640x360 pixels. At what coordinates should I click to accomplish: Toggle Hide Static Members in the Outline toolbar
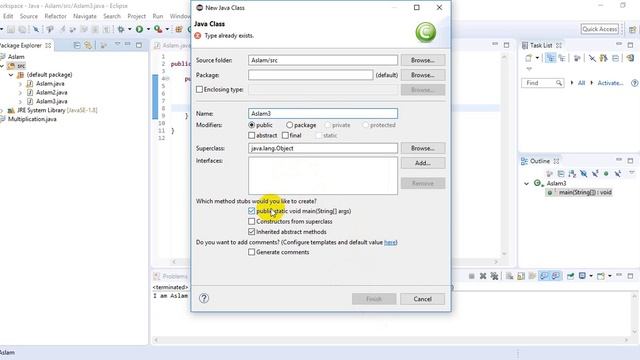[595, 174]
